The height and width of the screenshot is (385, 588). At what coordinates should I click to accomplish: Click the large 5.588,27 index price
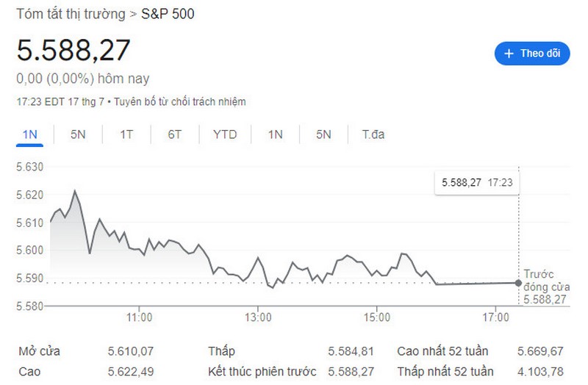[73, 50]
